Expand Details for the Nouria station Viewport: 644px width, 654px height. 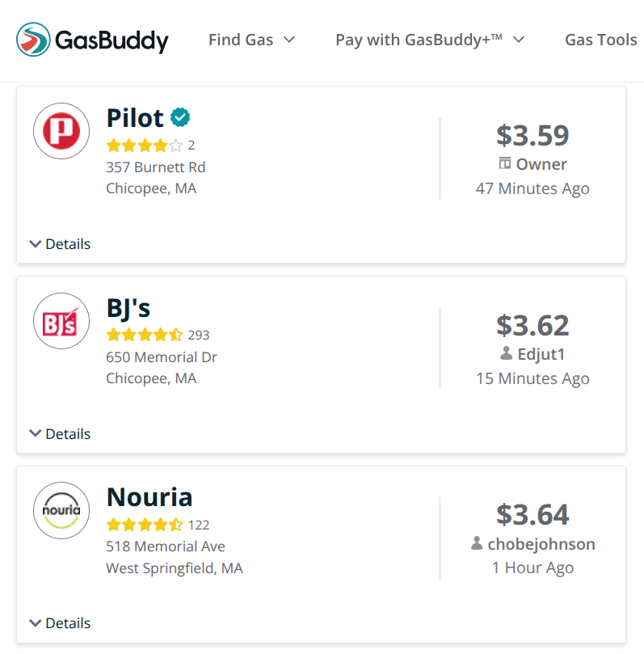(60, 623)
